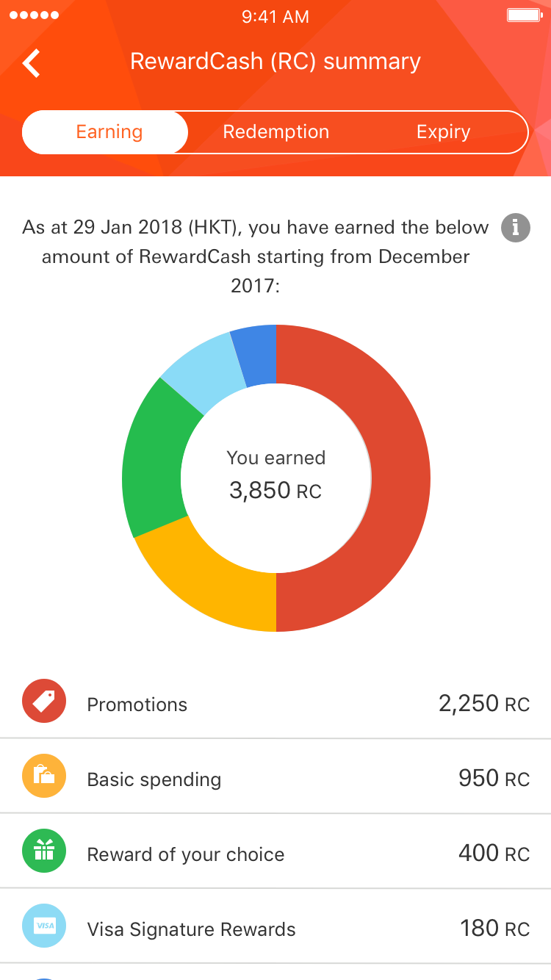Tap the green gift icon

44,851
